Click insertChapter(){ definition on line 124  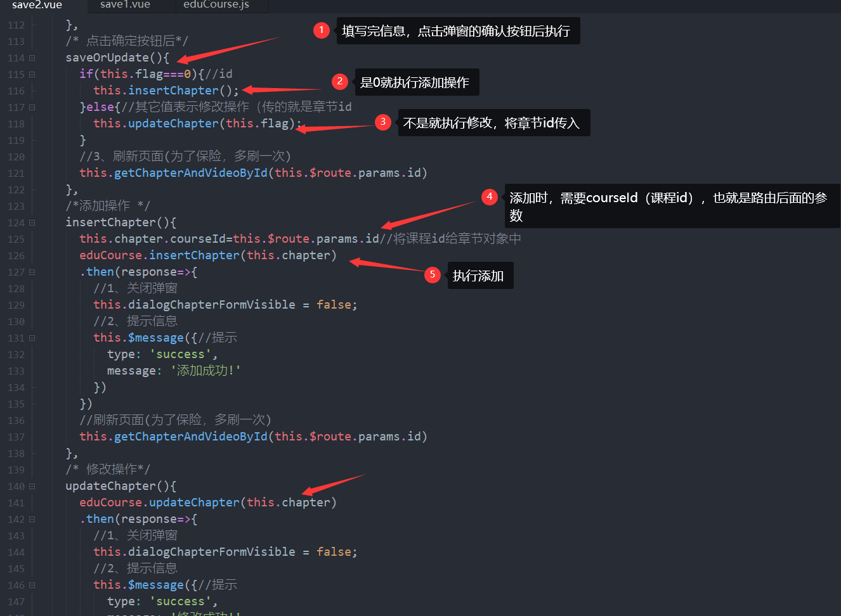(x=121, y=222)
